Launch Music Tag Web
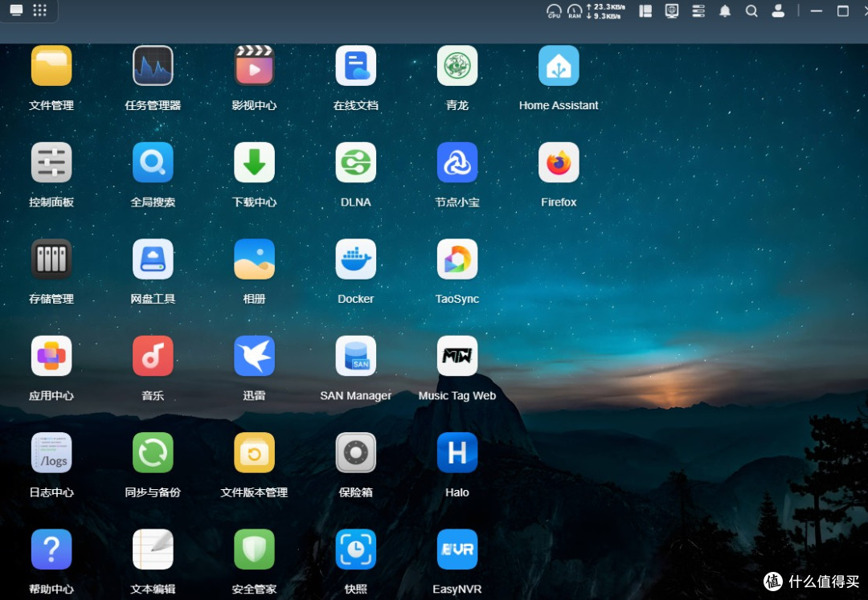 [x=457, y=356]
